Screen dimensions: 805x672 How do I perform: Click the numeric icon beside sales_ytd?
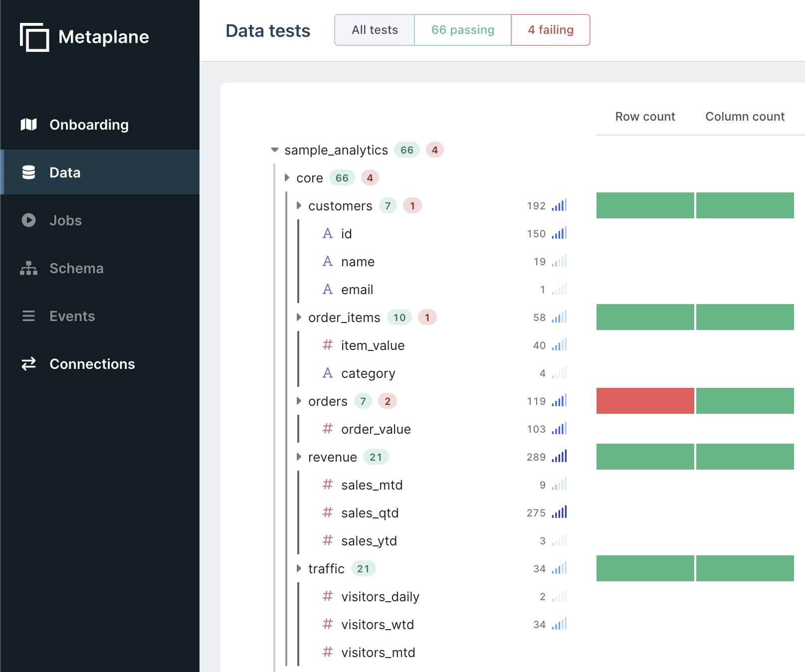tap(328, 540)
